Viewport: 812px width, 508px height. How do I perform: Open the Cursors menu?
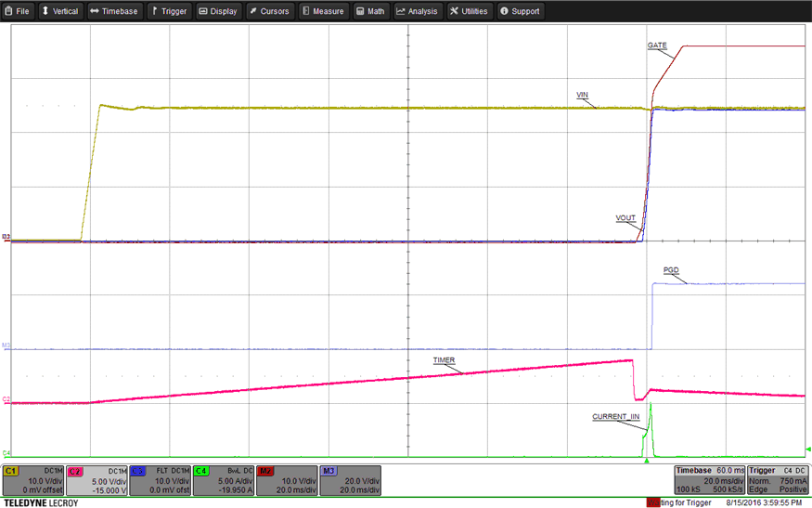pyautogui.click(x=253, y=11)
